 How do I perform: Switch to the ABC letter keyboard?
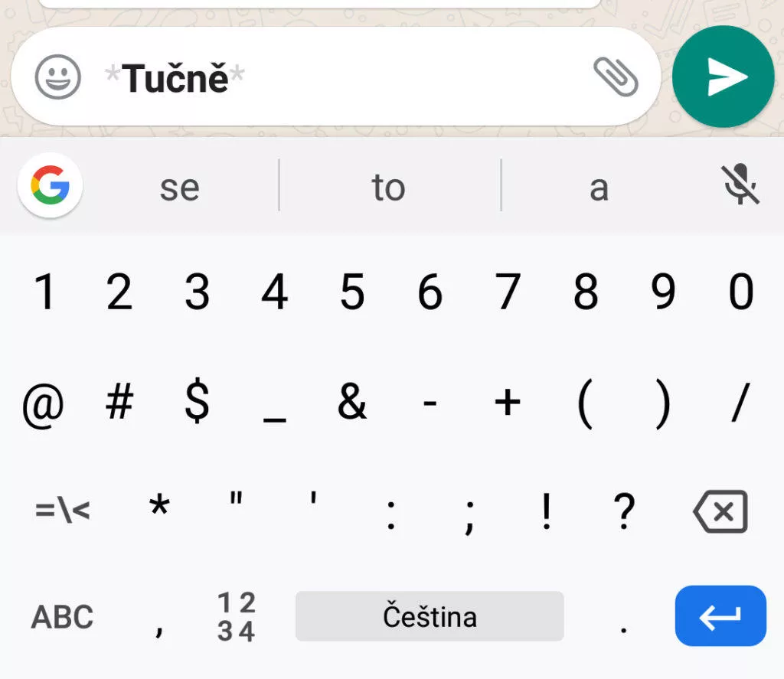[x=62, y=617]
